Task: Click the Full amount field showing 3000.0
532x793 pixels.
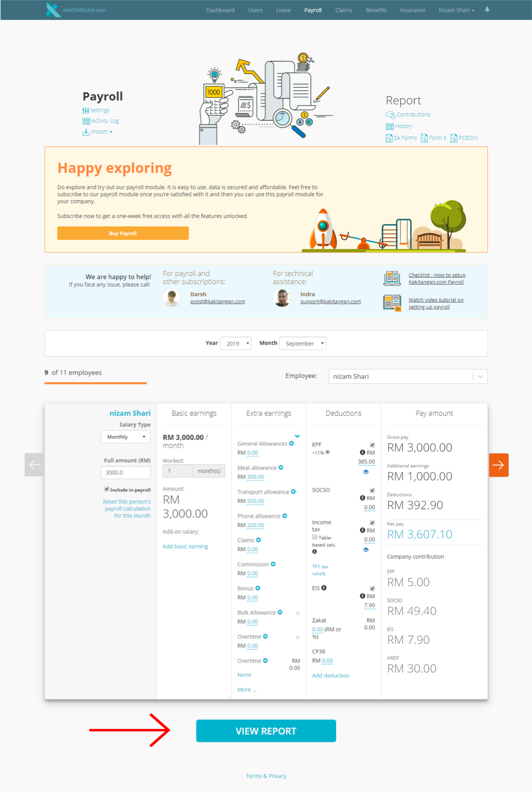Action: 126,473
